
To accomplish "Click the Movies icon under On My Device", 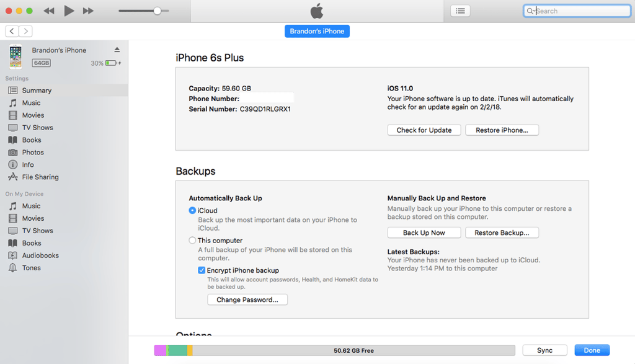I will coord(13,218).
